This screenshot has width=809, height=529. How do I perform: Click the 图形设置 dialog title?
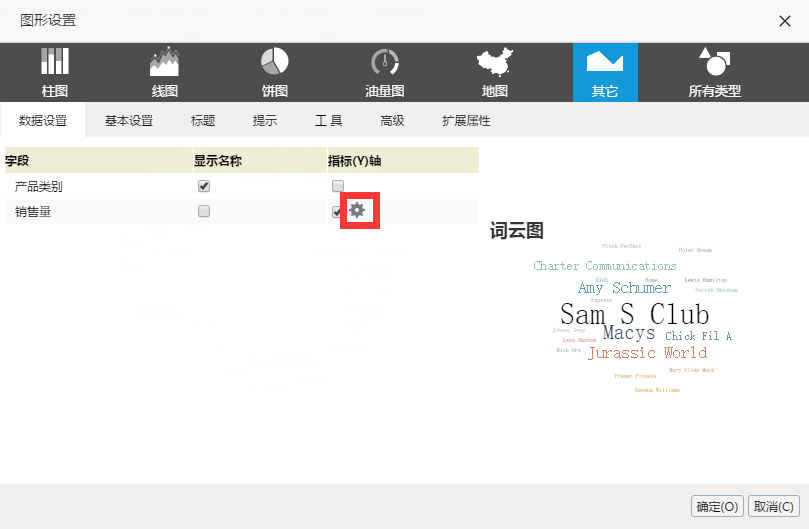point(48,21)
